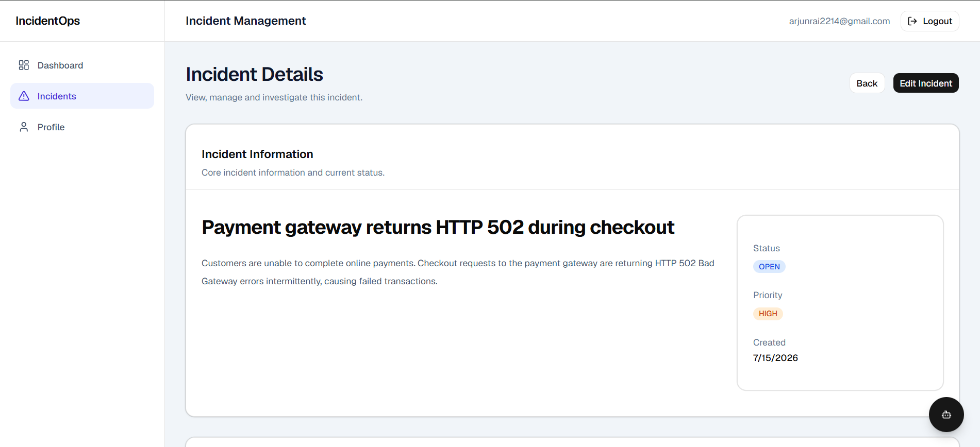This screenshot has width=980, height=447.
Task: Click the Incident Information section heading
Action: click(x=257, y=154)
